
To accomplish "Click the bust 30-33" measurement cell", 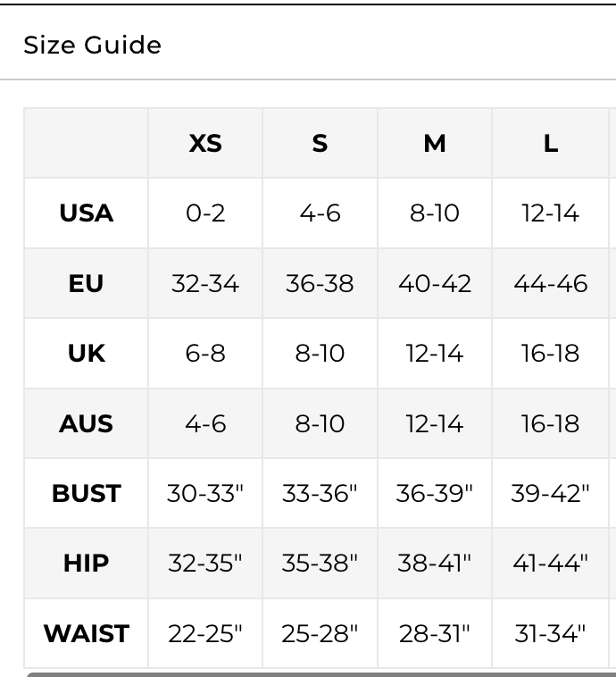I will click(205, 493).
